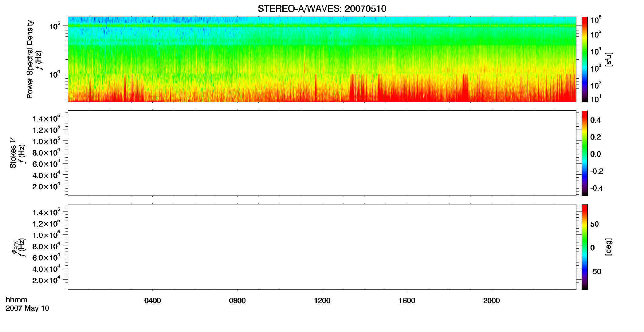Select the power spectral density color bar
The height and width of the screenshot is (332, 644).
(585, 59)
